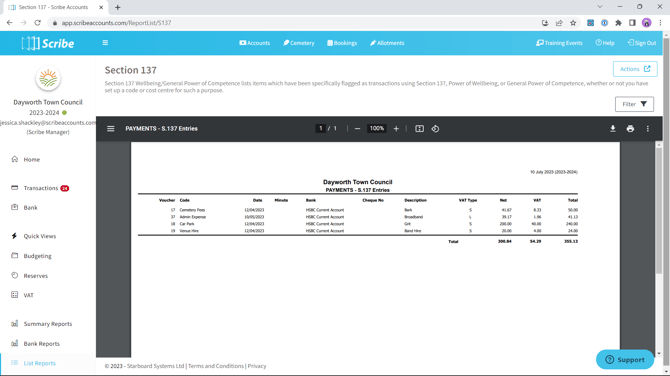Click the Admin Expense row in report

click(x=358, y=217)
